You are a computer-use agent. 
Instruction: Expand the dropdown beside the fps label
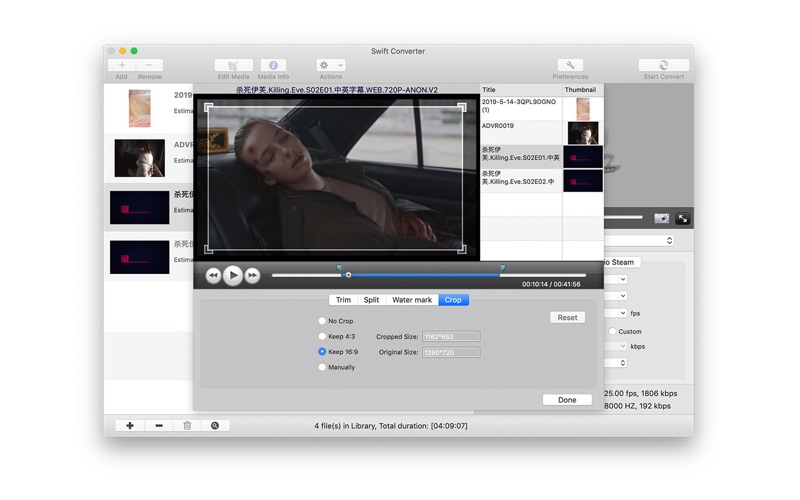pyautogui.click(x=621, y=313)
